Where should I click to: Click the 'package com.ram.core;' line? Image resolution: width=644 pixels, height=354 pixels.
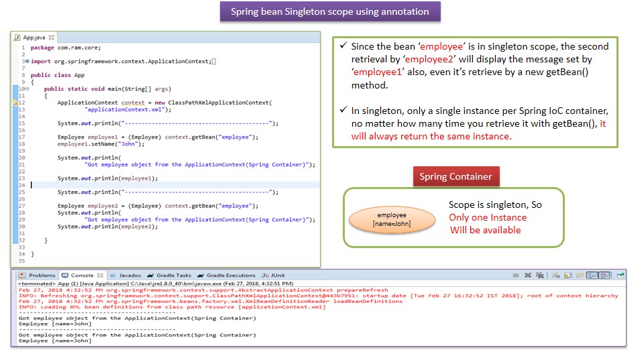click(x=66, y=48)
